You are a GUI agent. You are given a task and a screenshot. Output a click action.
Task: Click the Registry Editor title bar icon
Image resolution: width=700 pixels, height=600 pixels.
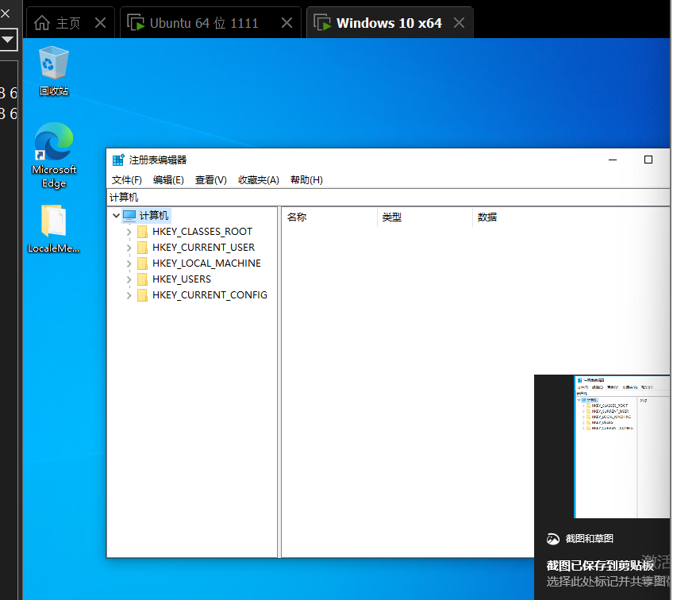118,160
